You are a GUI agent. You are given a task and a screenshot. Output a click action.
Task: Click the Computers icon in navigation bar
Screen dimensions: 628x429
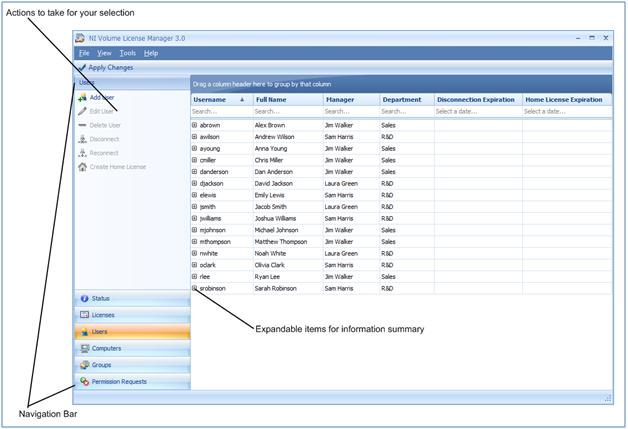click(85, 348)
